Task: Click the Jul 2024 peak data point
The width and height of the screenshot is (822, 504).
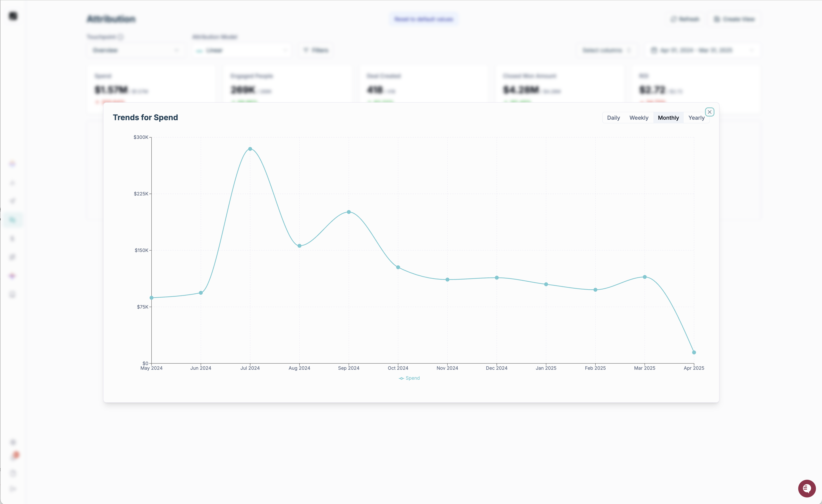Action: (x=250, y=149)
